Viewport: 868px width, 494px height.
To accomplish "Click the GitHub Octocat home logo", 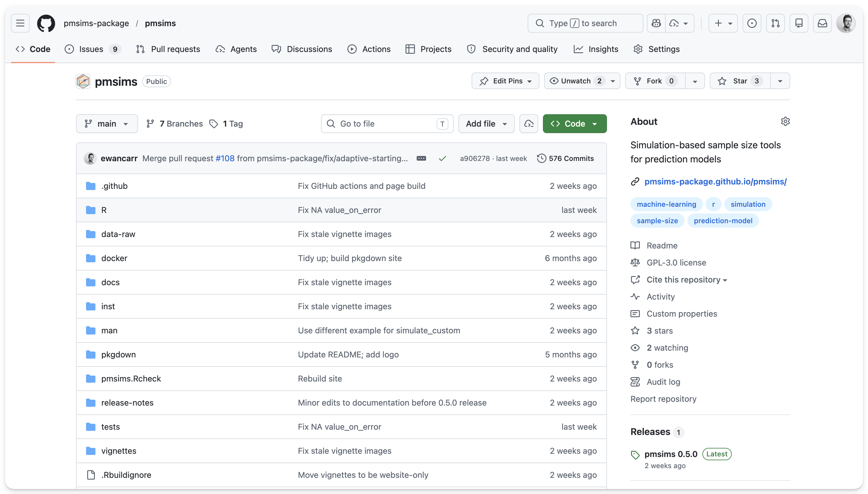I will coord(46,23).
